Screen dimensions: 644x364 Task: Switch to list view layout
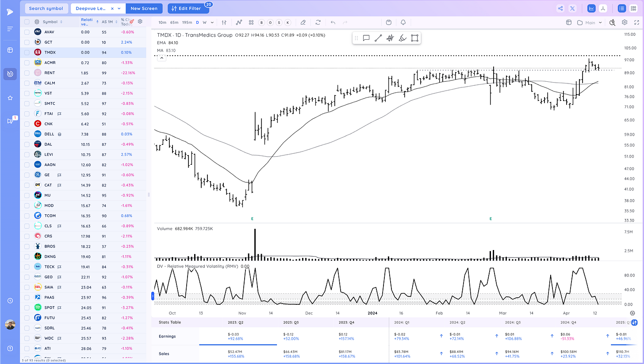click(622, 8)
